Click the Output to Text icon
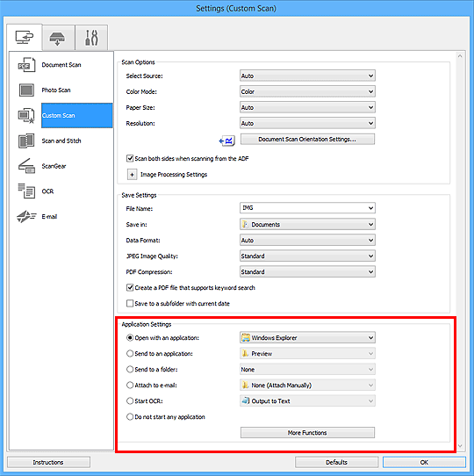This screenshot has width=474, height=476. pyautogui.click(x=245, y=400)
